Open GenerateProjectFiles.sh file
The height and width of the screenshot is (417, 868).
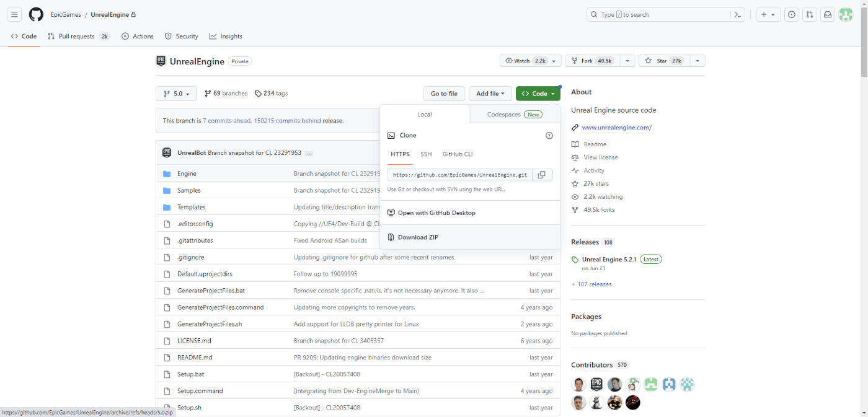click(210, 324)
